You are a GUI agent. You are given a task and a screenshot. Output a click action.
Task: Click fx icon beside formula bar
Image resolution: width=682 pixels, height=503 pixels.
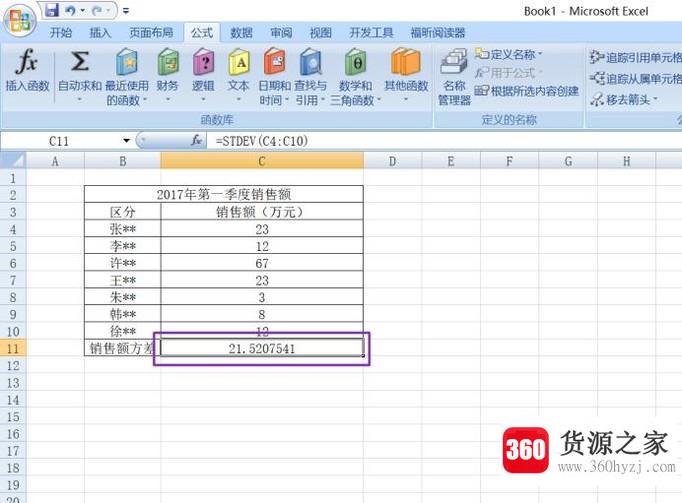coord(196,141)
